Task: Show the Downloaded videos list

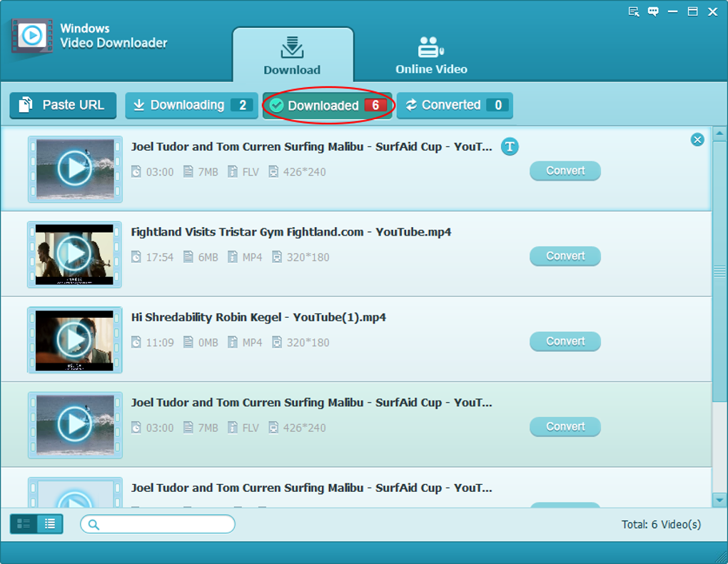Action: tap(328, 106)
